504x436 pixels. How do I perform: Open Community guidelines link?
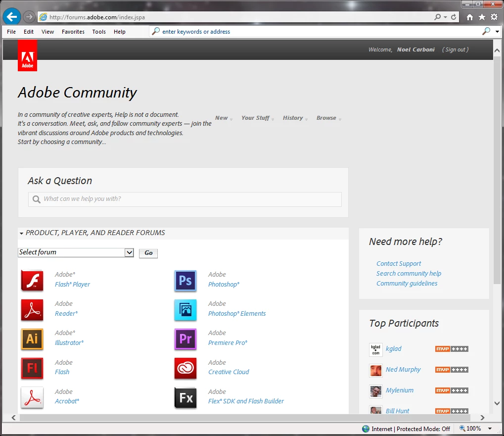[407, 284]
